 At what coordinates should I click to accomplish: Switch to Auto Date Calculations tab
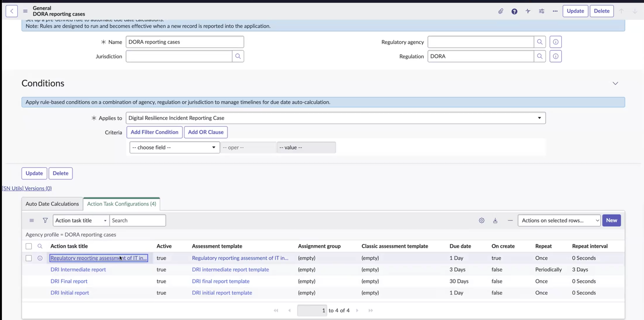point(52,204)
